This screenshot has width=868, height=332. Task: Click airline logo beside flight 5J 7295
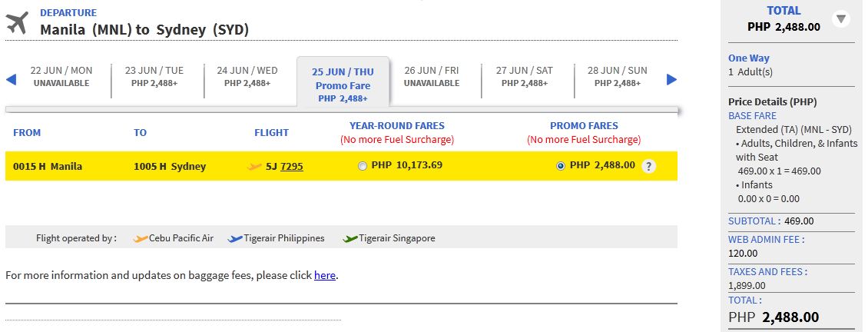(x=254, y=166)
